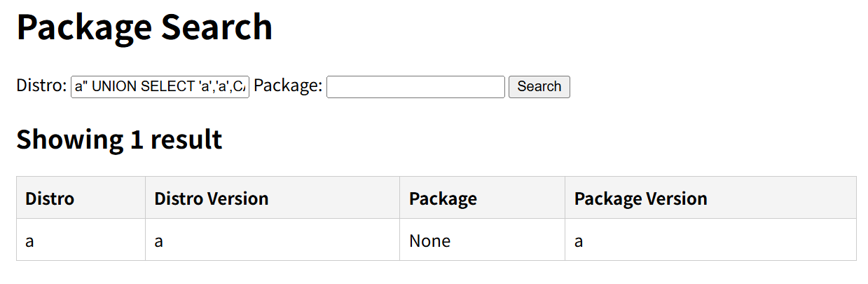Click the Package column header
Image resolution: width=868 pixels, height=284 pixels.
point(443,198)
